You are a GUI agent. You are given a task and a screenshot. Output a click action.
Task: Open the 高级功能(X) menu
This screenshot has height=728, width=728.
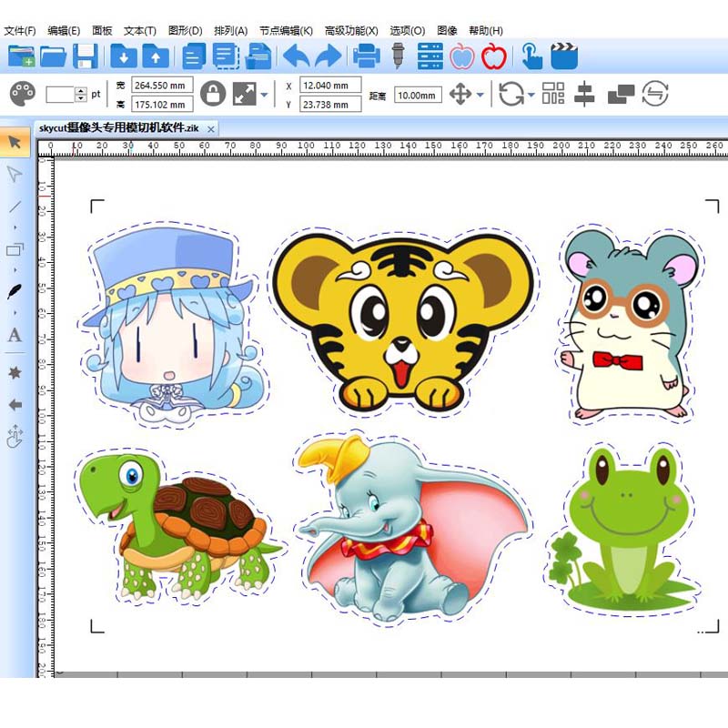351,31
